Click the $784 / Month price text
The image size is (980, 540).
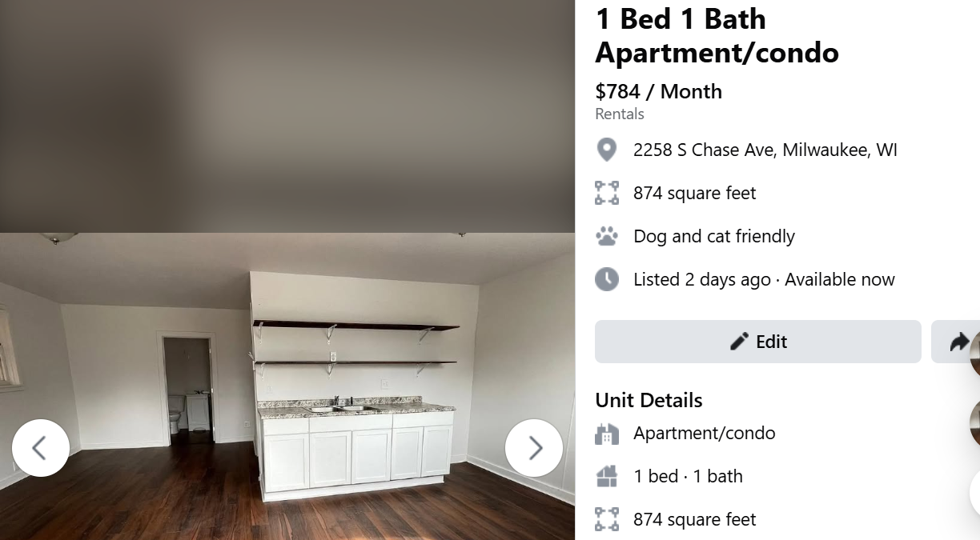pyautogui.click(x=659, y=91)
